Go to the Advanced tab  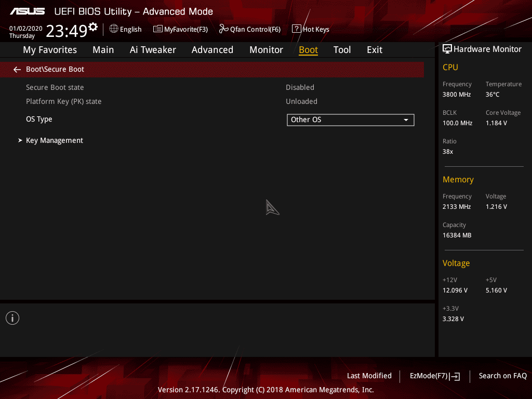[212, 50]
